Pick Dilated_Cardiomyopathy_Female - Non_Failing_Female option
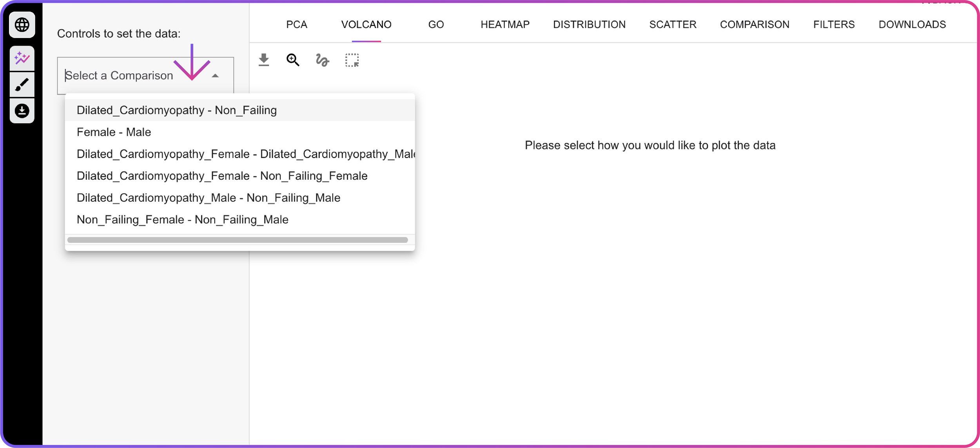Image resolution: width=980 pixels, height=448 pixels. point(222,176)
